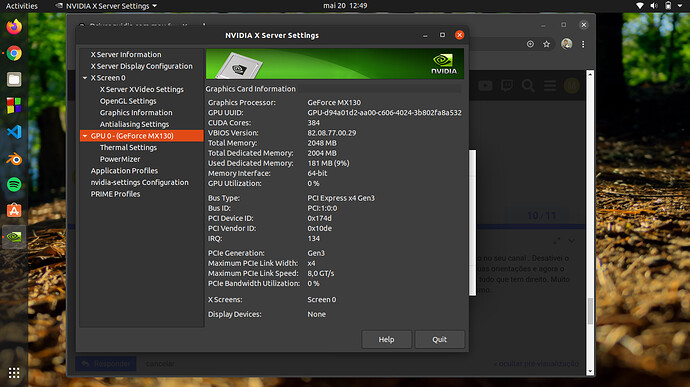This screenshot has height=387, width=690.
Task: Maximize the NVIDIA X Server Settings window
Action: pos(442,35)
